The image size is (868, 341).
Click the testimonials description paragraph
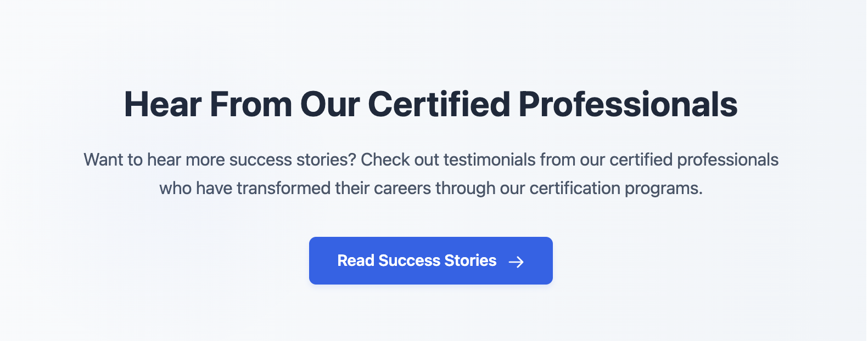pyautogui.click(x=431, y=173)
